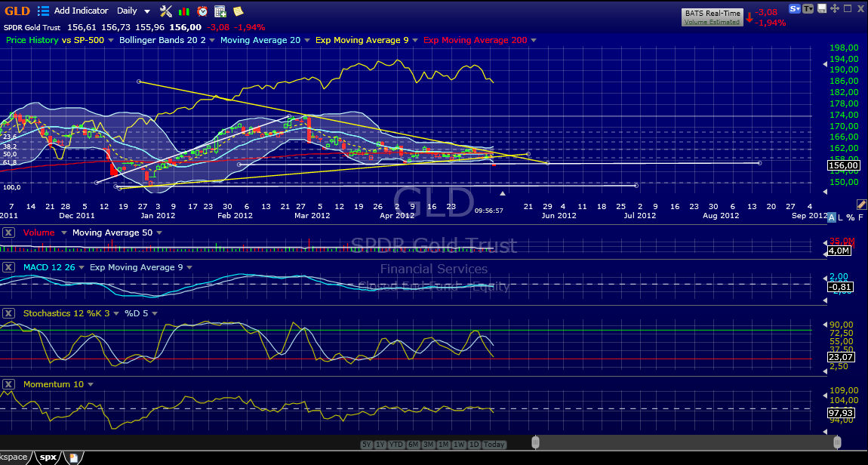Select the Today time span
The image size is (868, 465).
pyautogui.click(x=494, y=445)
